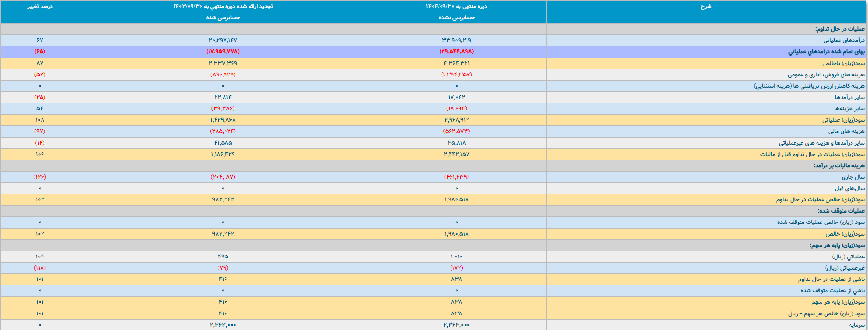Click the عمليات متوقف شده section heading

point(841,211)
